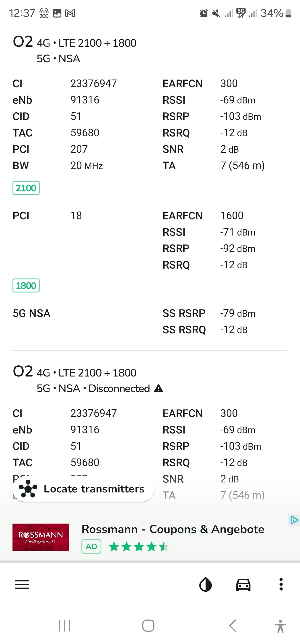Open the recent apps button

tap(64, 626)
